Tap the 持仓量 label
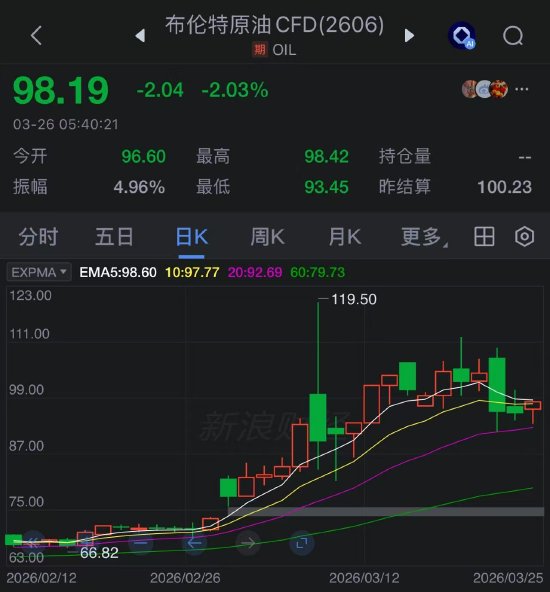 (x=405, y=156)
